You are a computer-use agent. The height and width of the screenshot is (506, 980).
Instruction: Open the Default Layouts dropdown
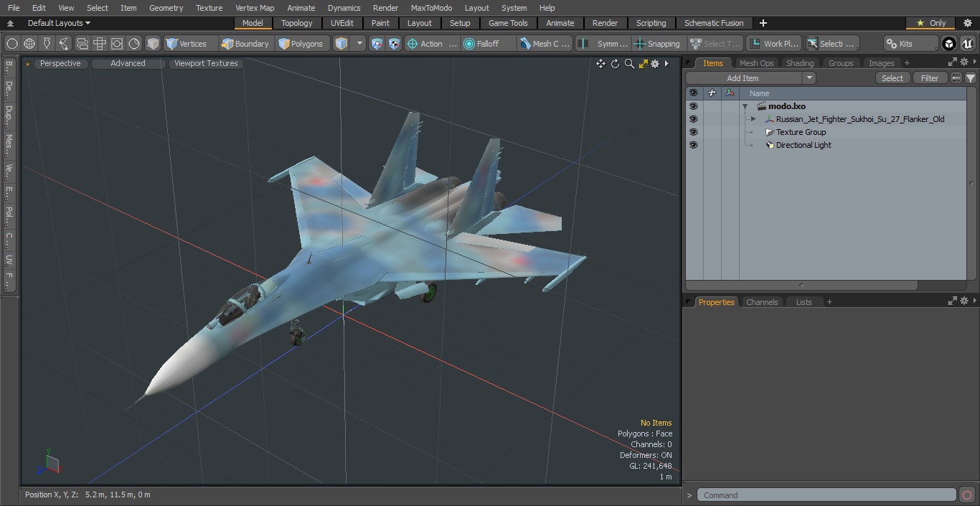(59, 23)
